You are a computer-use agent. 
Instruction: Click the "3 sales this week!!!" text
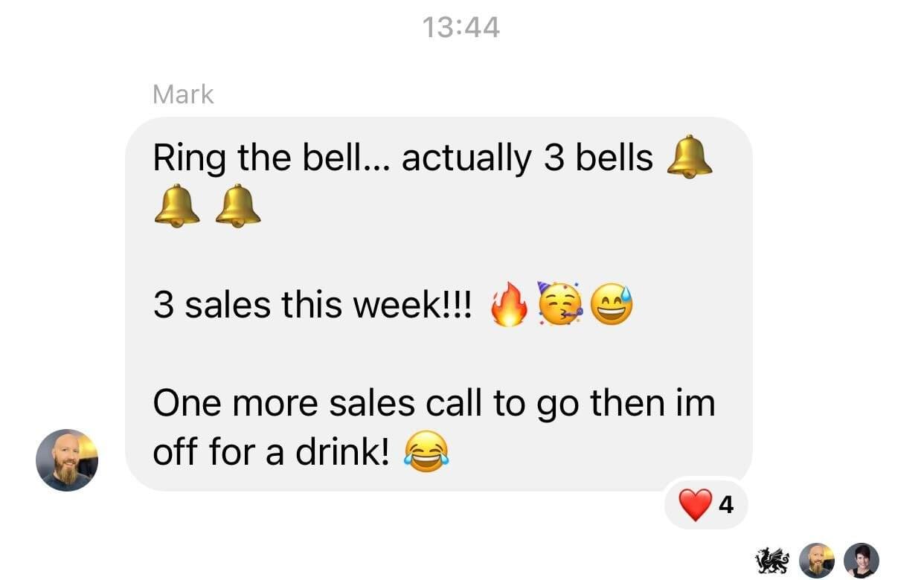point(312,306)
